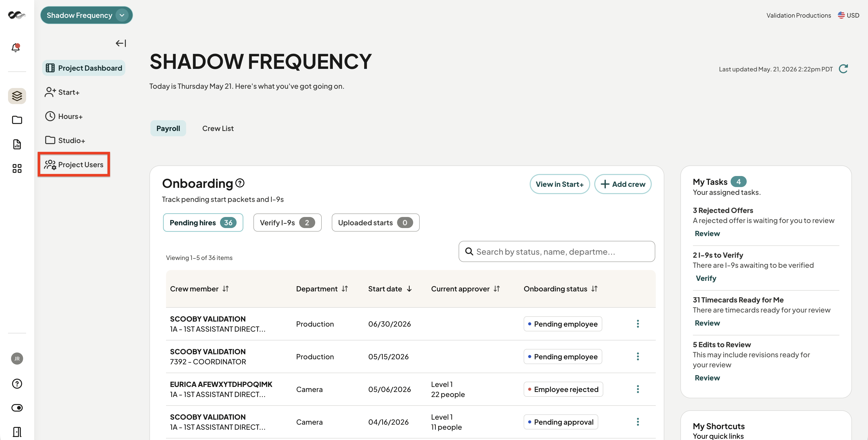Open the help question mark in left rail

[17, 384]
